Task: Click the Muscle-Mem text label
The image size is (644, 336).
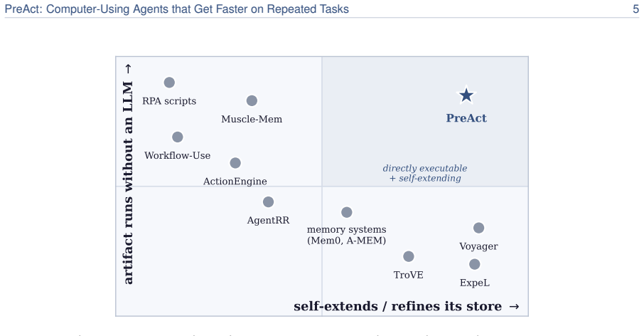Action: point(252,120)
